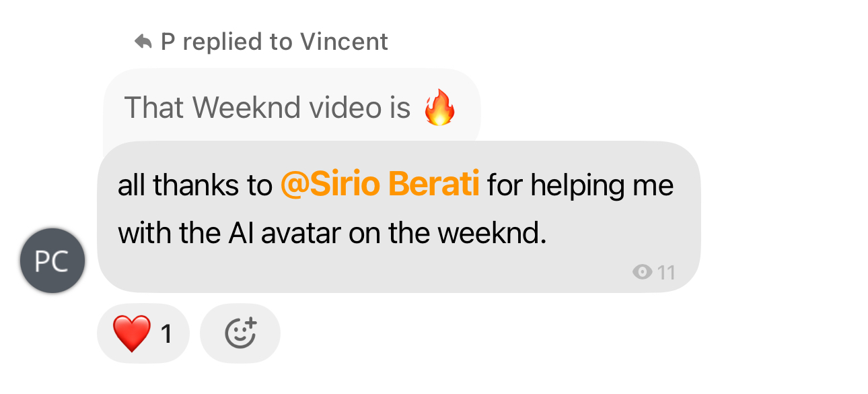
Task: Click the reply arrow icon above the message
Action: point(143,42)
